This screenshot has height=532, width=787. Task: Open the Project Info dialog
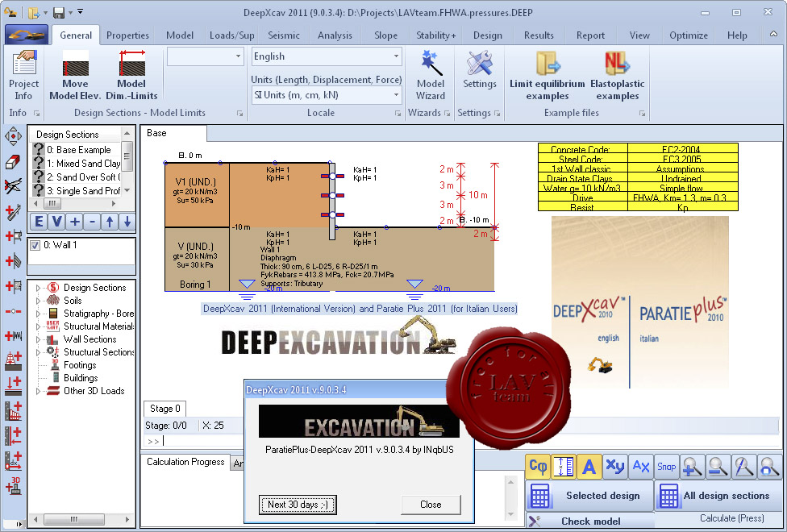click(23, 76)
